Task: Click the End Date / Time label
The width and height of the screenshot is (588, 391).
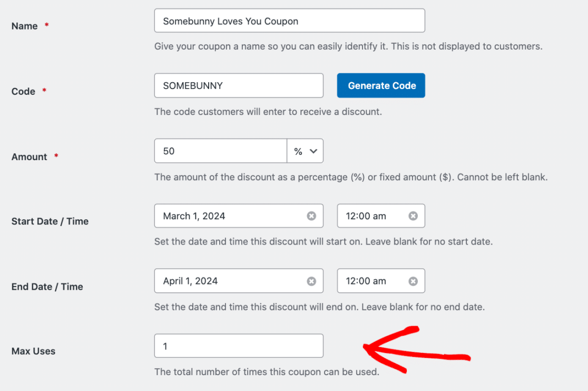Action: [47, 287]
